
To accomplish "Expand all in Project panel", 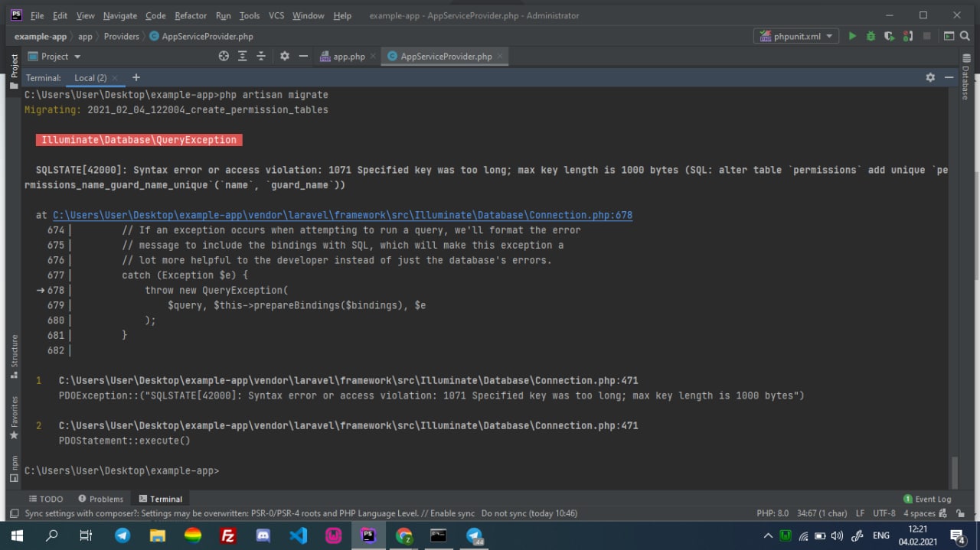I will pos(243,56).
